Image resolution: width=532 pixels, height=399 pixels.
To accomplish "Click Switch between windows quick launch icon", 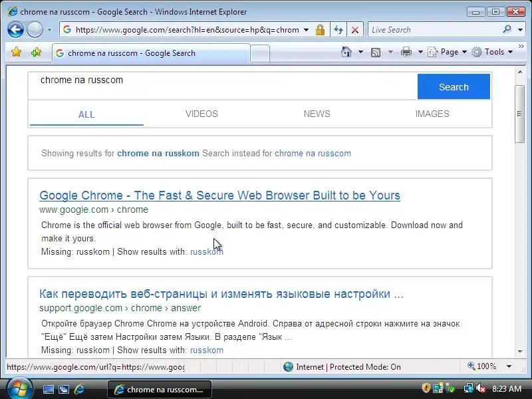I will click(x=64, y=389).
